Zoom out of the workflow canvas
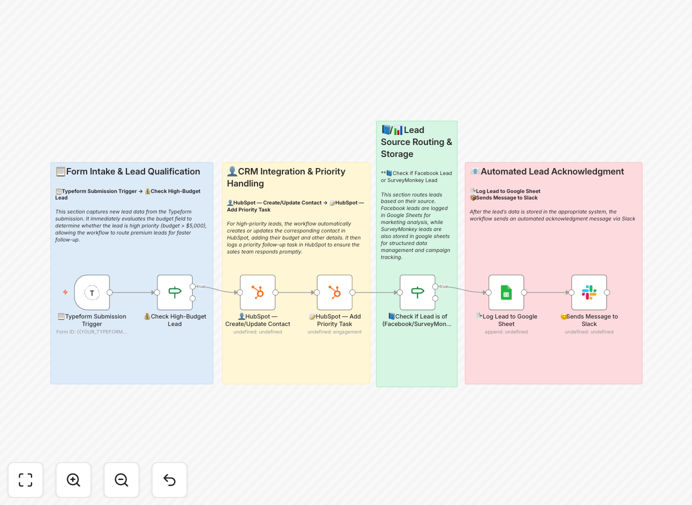The width and height of the screenshot is (692, 505). pos(121,480)
